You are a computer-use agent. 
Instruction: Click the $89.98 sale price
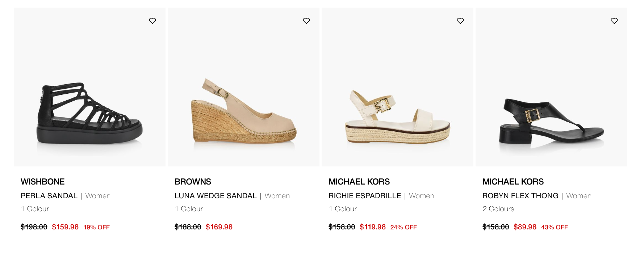[x=525, y=227]
